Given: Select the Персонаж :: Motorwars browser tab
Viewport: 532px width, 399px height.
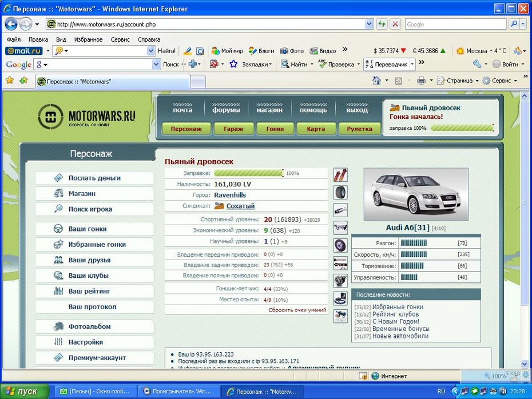Looking at the screenshot, I should pos(113,81).
